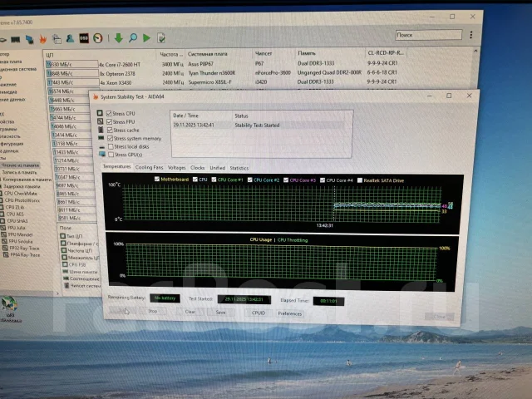Switch to the Unified tab
The image size is (532, 399).
pos(218,168)
